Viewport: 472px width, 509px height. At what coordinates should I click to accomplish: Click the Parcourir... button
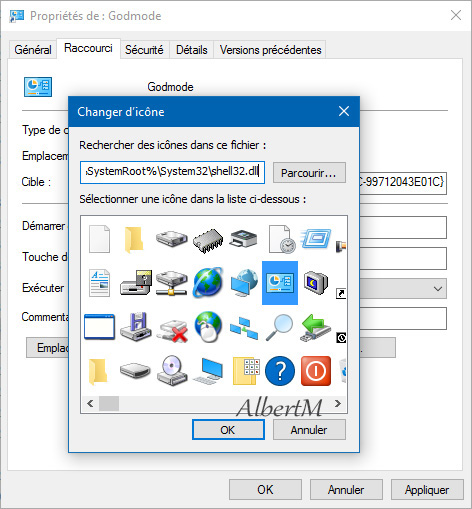(309, 173)
